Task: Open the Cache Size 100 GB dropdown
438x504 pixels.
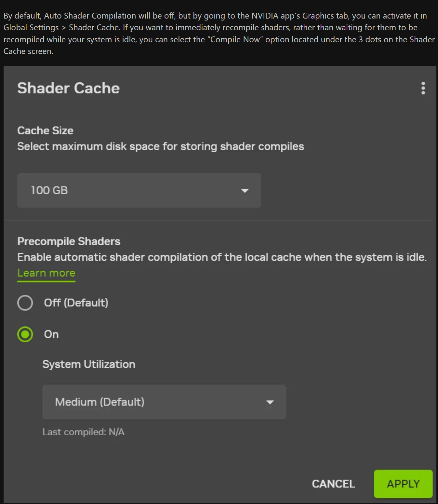Action: pyautogui.click(x=139, y=190)
